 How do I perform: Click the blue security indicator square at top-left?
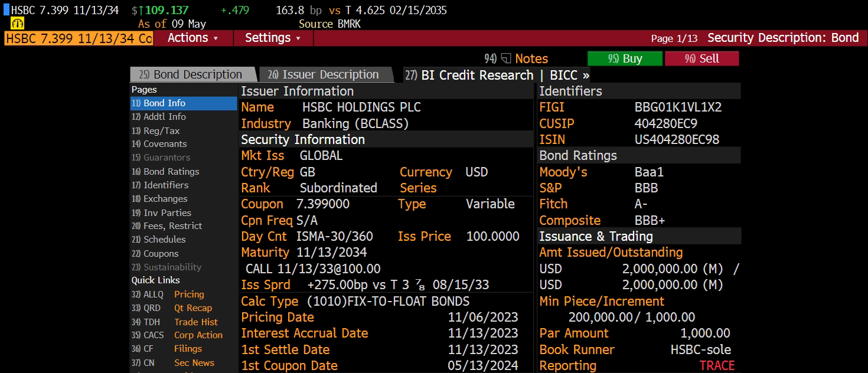click(6, 10)
